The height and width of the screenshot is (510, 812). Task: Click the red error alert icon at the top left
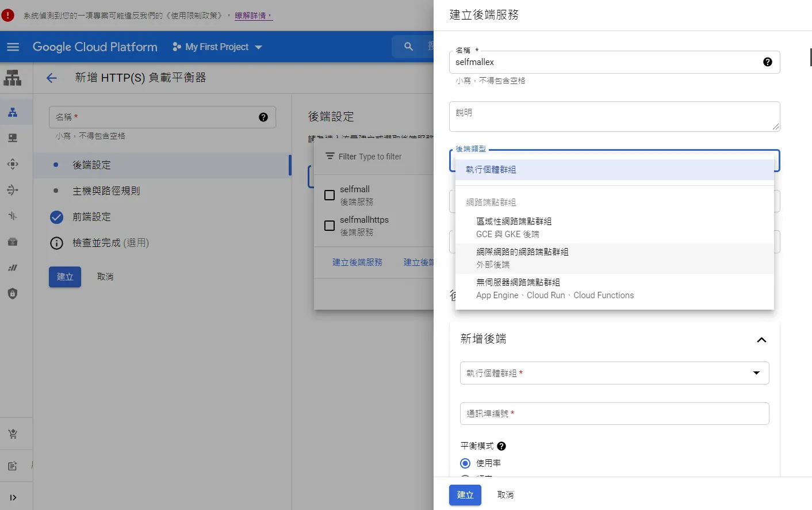click(x=7, y=16)
